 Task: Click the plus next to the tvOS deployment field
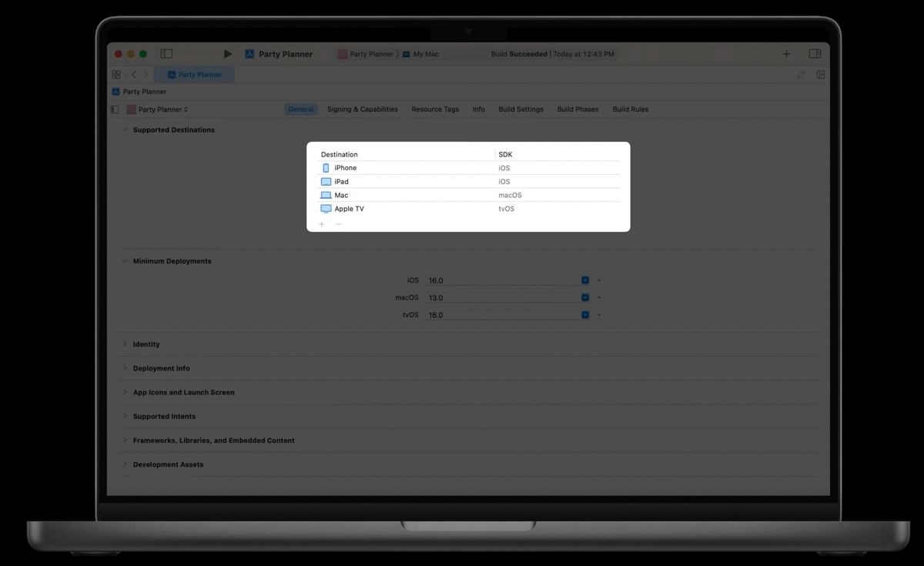[599, 315]
